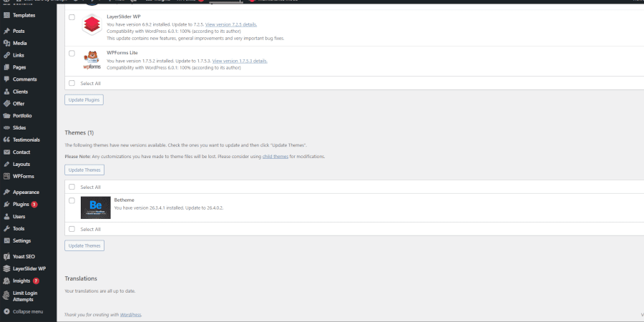Click the Portfolio icon in sidebar
The width and height of the screenshot is (644, 322).
click(6, 116)
